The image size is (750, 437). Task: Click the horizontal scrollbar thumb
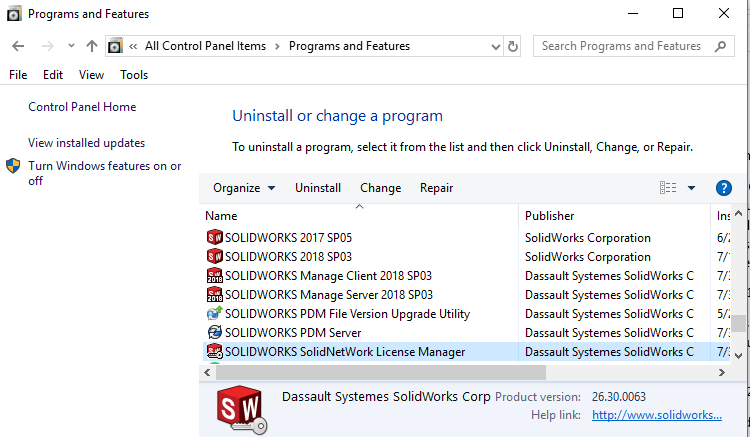(x=381, y=372)
